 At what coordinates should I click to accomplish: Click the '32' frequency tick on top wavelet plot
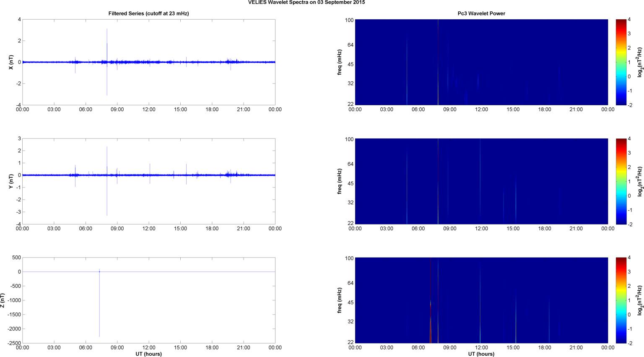351,83
